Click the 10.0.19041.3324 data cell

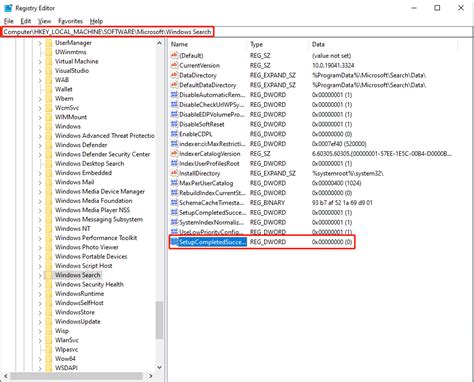coord(333,65)
